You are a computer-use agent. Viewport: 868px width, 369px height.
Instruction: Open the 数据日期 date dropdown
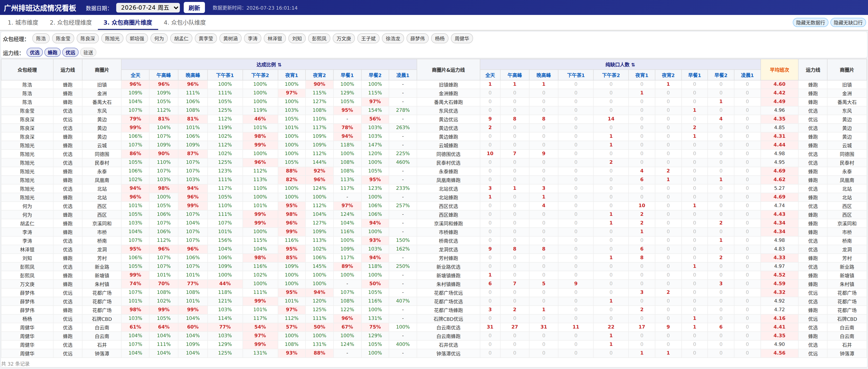(x=148, y=8)
